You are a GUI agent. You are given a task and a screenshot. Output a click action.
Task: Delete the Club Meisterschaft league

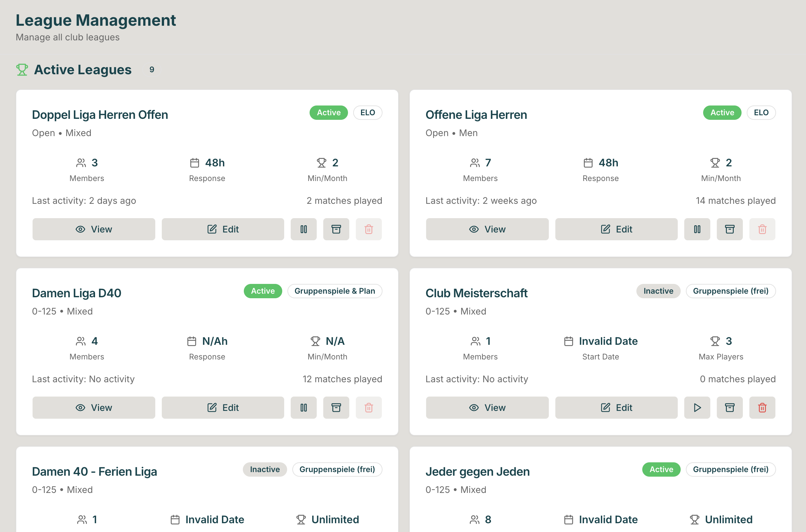tap(762, 408)
